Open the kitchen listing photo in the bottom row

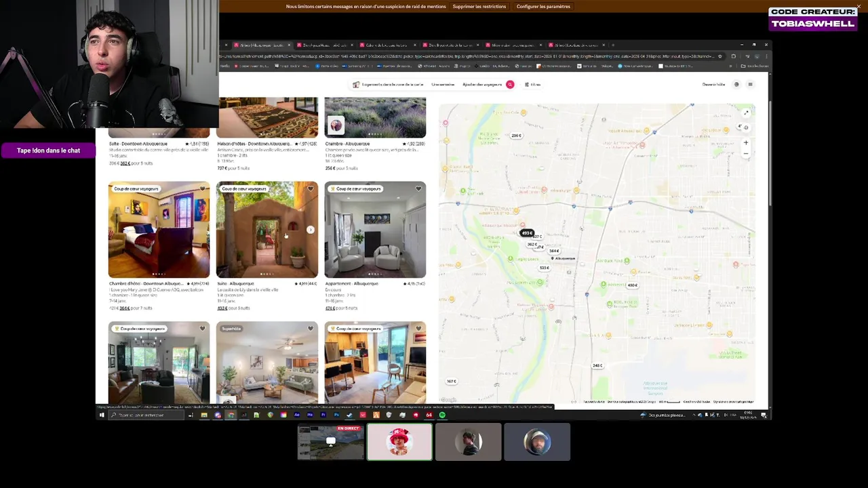375,363
